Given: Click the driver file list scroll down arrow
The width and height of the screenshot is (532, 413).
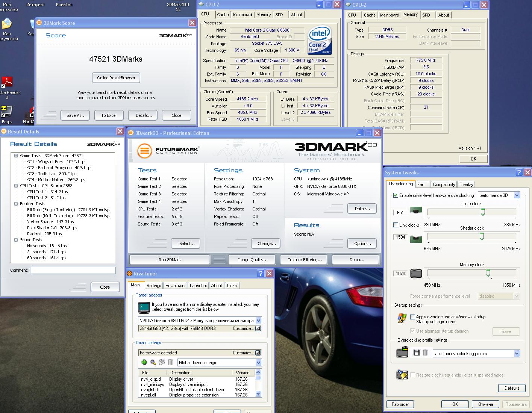Looking at the screenshot, I should coord(258,394).
